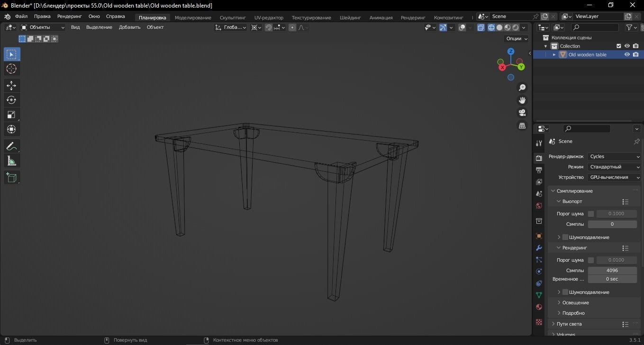Screen dimensions: 644x345
Task: Open the render engine Cycles dropdown
Action: [614, 157]
